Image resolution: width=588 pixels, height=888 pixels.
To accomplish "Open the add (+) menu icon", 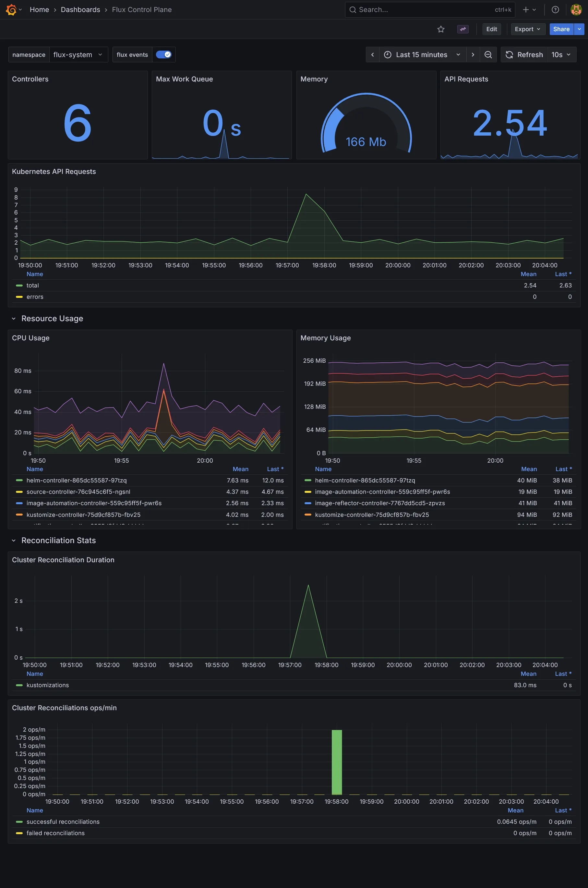I will click(x=525, y=9).
